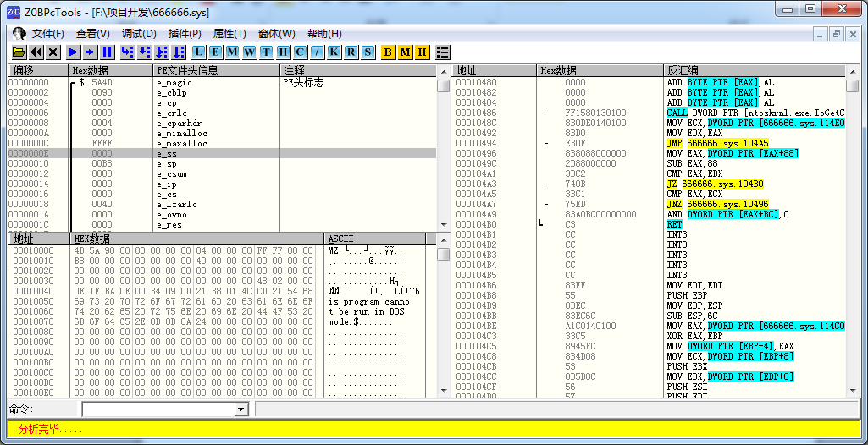The height and width of the screenshot is (445, 868).
Task: Open the 帮助(H) menu
Action: (324, 34)
